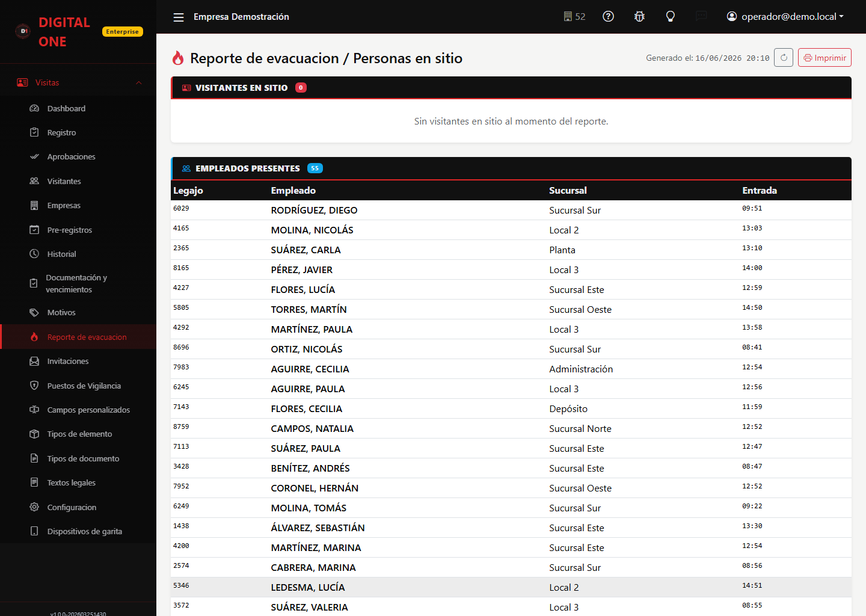Click the Digital One logo

(x=23, y=31)
